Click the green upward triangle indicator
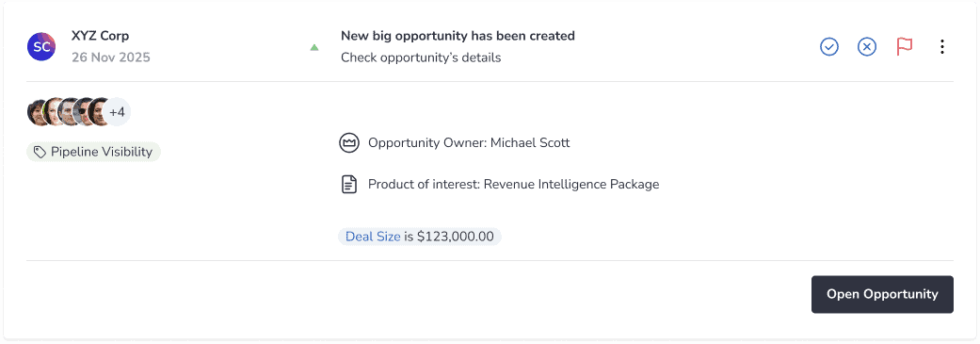Screen dimensions: 980x344 (x=314, y=47)
